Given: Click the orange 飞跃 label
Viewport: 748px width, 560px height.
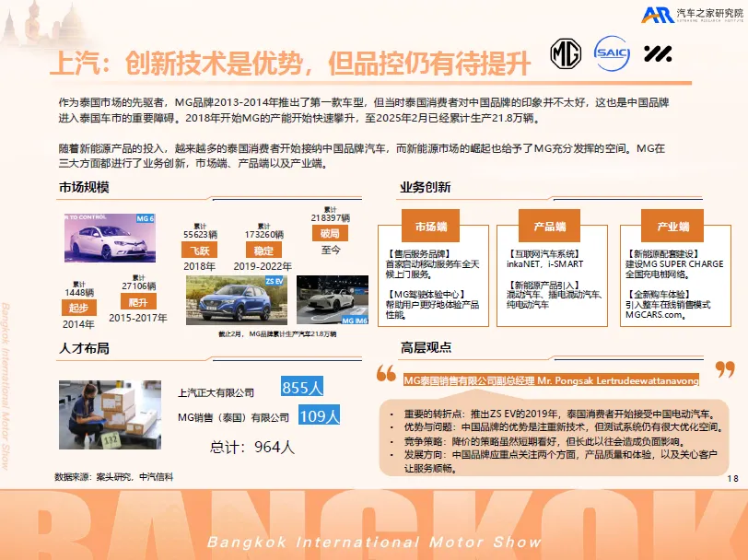Looking at the screenshot, I should click(x=199, y=250).
